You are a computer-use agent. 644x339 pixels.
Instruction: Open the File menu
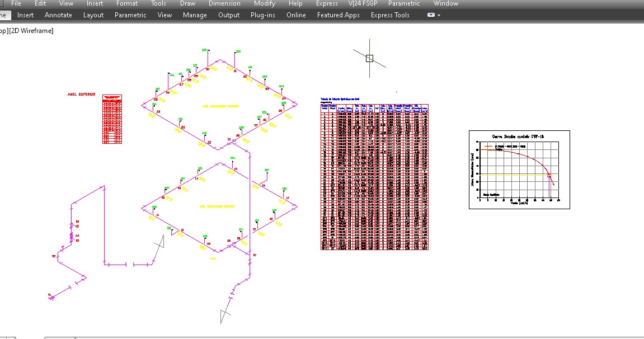coord(16,3)
